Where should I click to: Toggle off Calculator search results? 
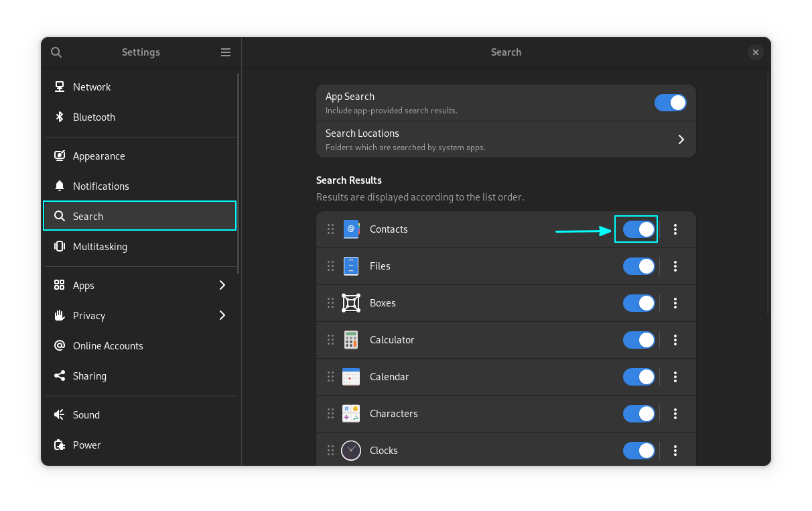click(638, 340)
